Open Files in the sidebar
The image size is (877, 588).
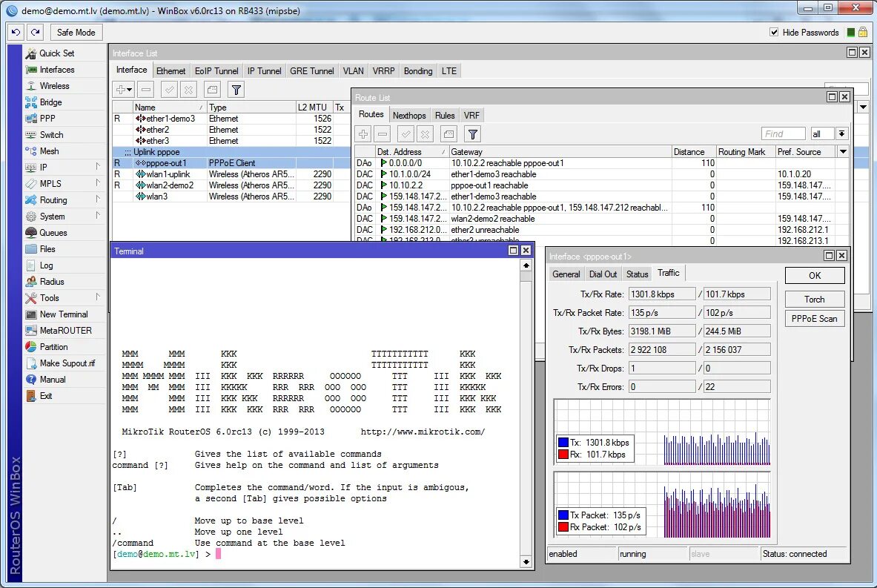(47, 249)
